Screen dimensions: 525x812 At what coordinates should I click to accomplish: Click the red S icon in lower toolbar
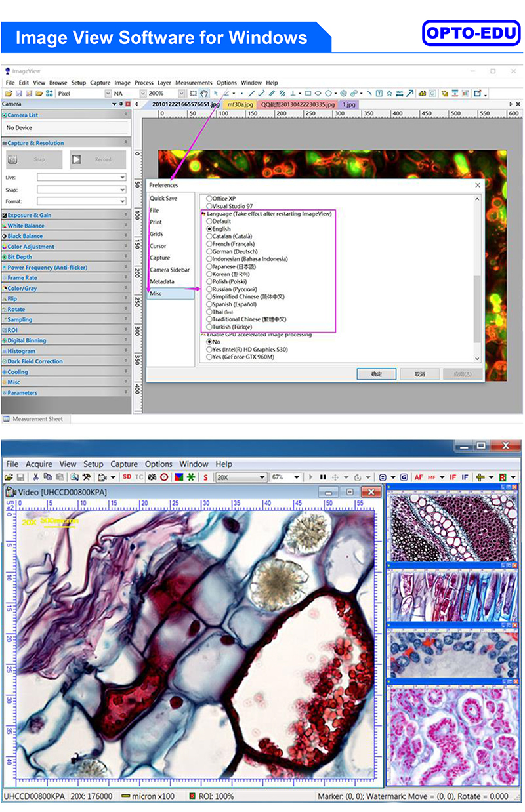[205, 477]
